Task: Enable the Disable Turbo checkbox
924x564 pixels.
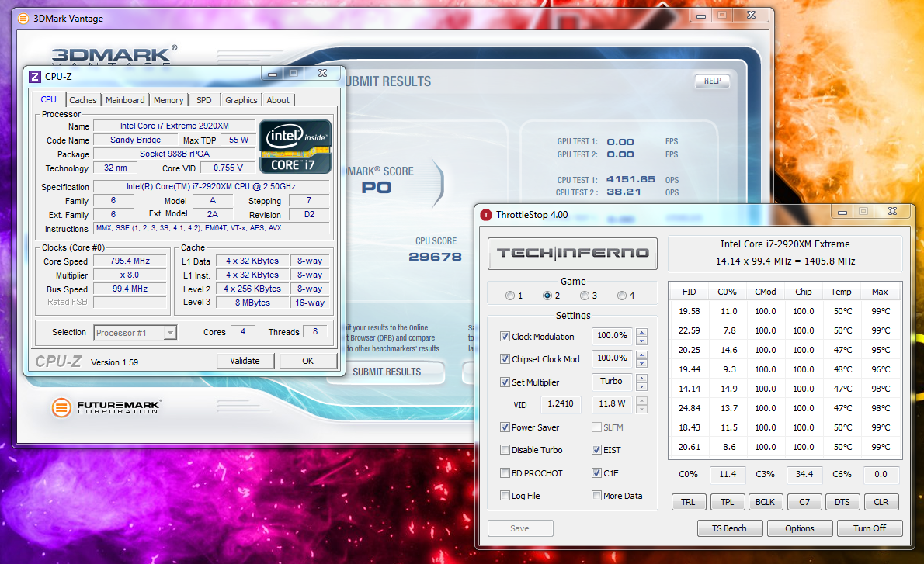Action: (505, 450)
